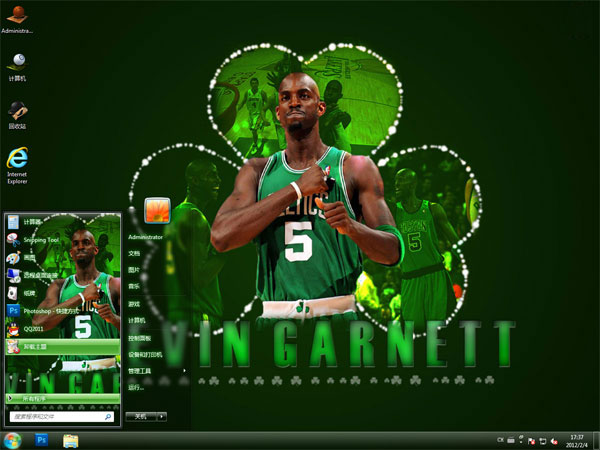Open the IME options icon beside keyboard
600x450 pixels.
coord(521,439)
